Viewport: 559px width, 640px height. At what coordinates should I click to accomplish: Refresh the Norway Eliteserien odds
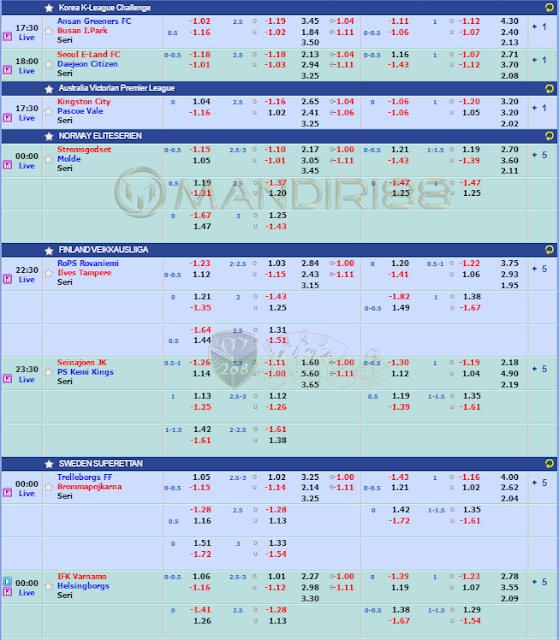point(549,136)
